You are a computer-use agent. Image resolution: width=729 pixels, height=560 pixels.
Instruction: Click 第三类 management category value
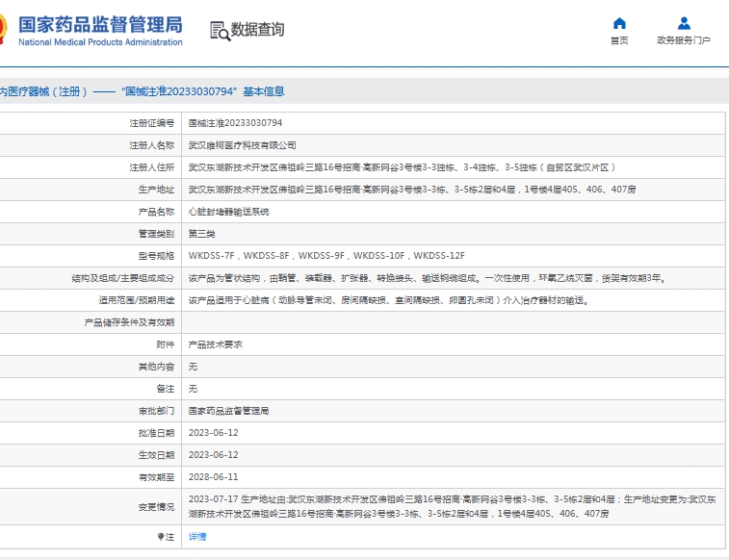click(x=202, y=234)
